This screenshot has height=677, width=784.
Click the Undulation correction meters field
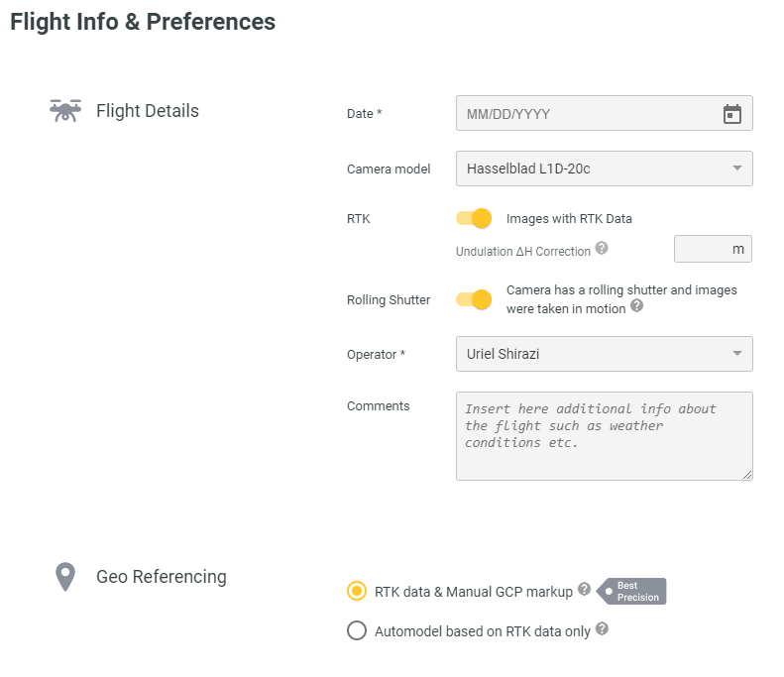tap(713, 249)
